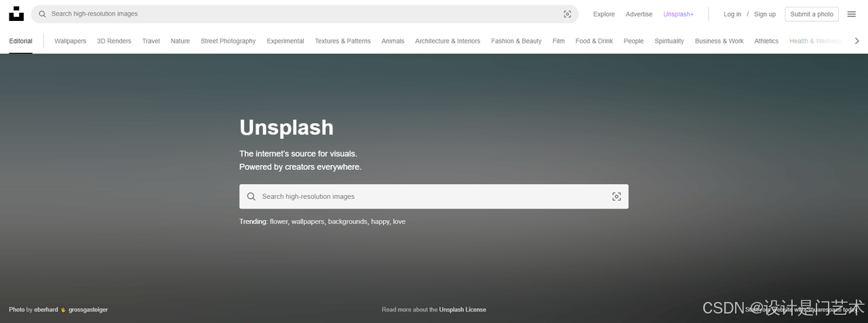Open photographer eberhard grossgasteiger's profile link

tap(71, 309)
